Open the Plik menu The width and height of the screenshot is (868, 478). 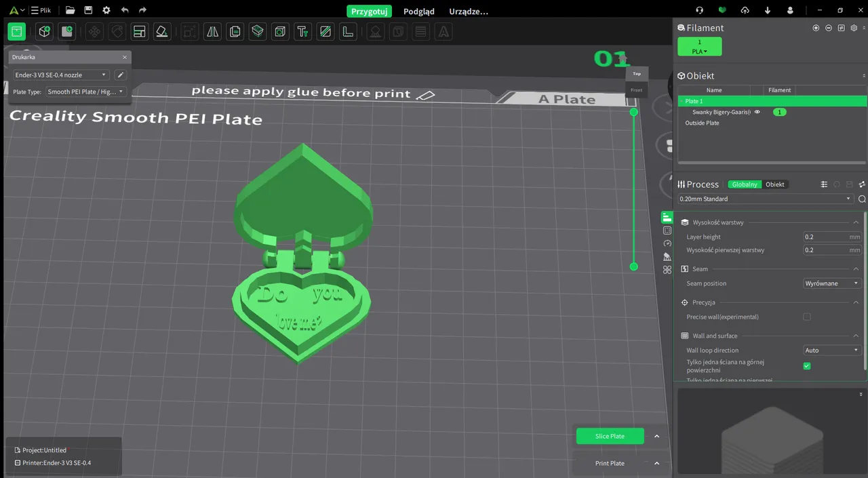(x=41, y=10)
